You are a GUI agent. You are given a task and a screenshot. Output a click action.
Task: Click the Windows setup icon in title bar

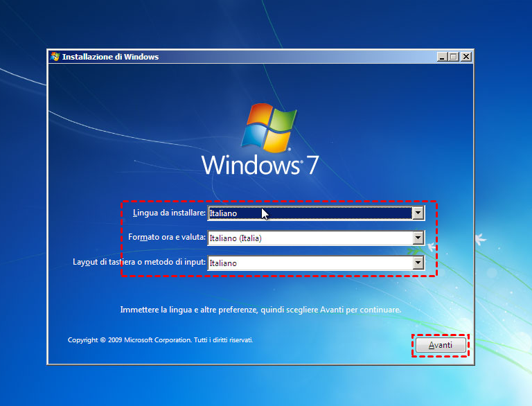[55, 57]
